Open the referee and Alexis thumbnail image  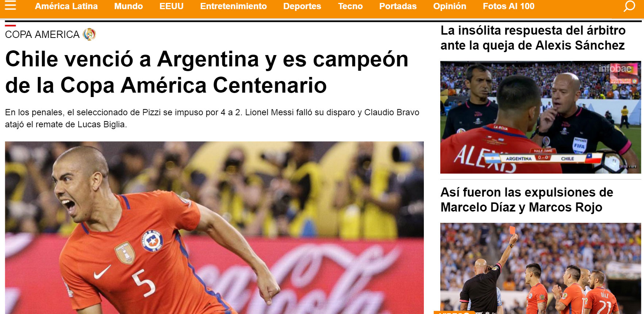click(541, 117)
